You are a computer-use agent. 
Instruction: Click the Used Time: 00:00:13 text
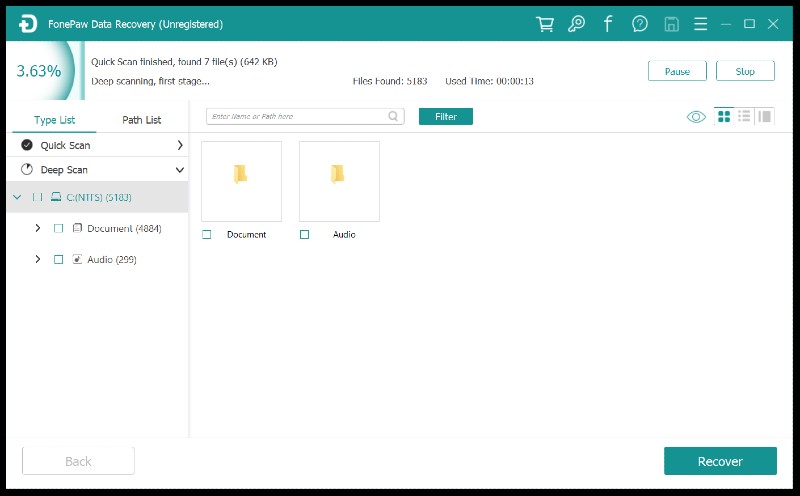click(x=489, y=81)
